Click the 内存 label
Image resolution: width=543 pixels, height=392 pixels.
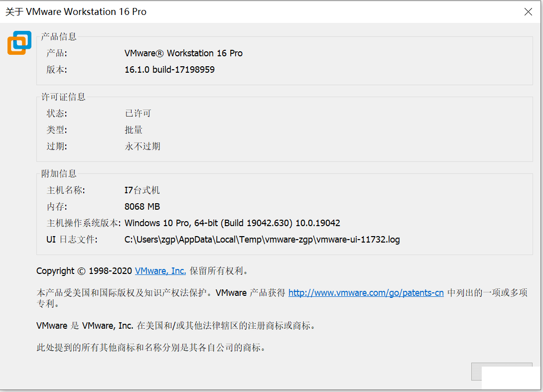tap(57, 207)
